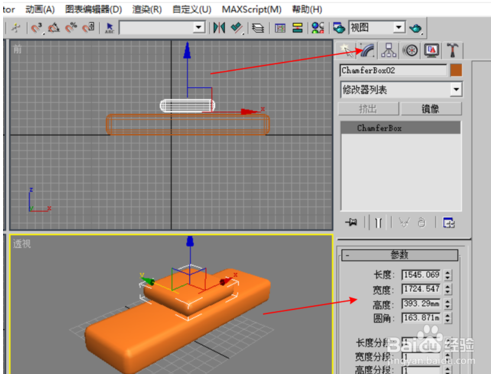This screenshot has width=491, height=374.
Task: Toggle the Pin Stack icon
Action: coord(351,222)
